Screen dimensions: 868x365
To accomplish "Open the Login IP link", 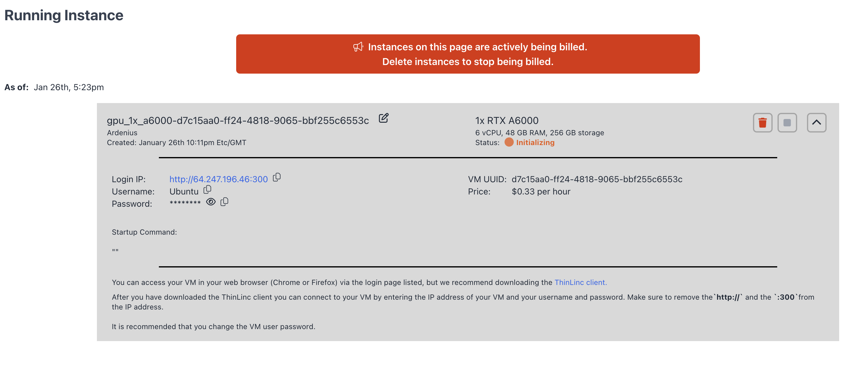I will (218, 179).
